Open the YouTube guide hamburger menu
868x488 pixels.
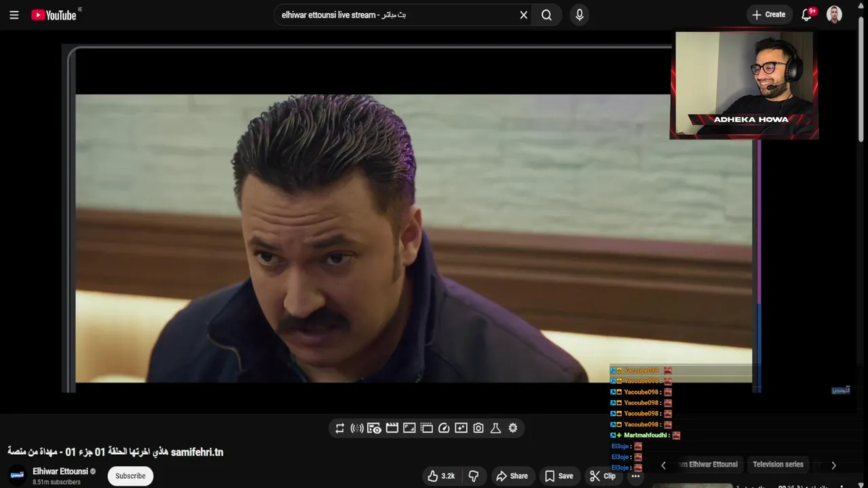pos(14,15)
